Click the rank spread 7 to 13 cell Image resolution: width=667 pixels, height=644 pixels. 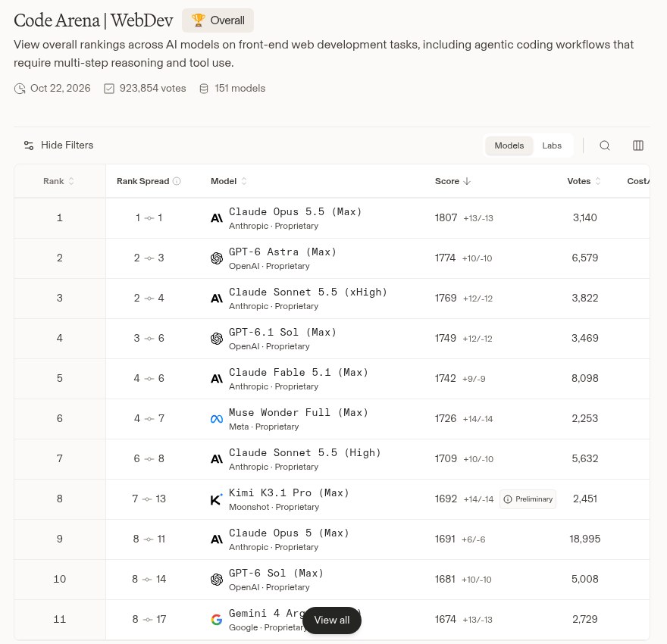(149, 499)
